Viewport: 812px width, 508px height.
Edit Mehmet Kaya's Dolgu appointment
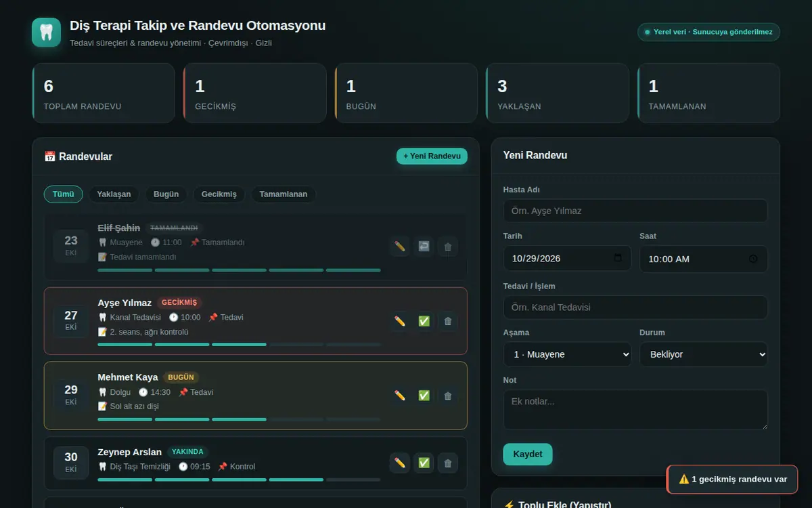click(x=400, y=396)
